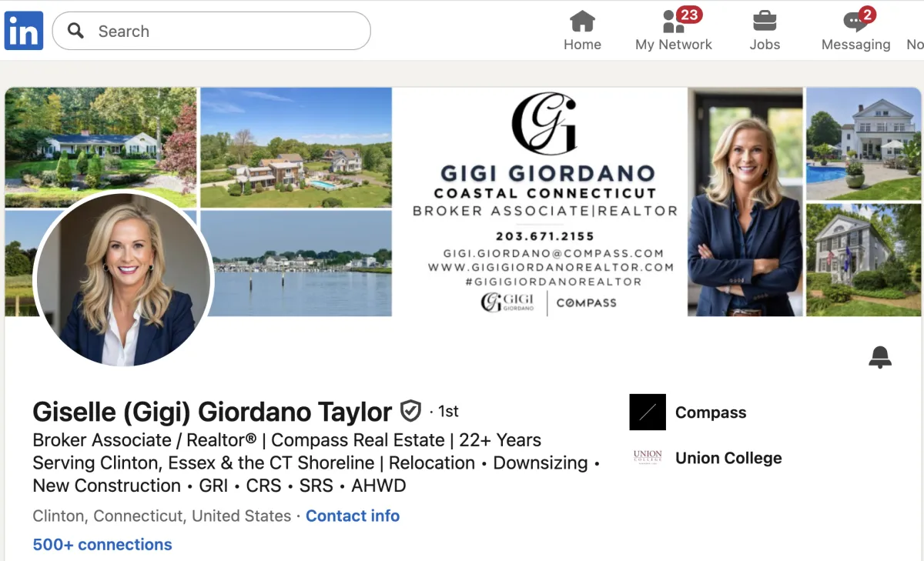Click the verification shield badge beside name
Screen dimensions: 924x561
[x=410, y=412]
